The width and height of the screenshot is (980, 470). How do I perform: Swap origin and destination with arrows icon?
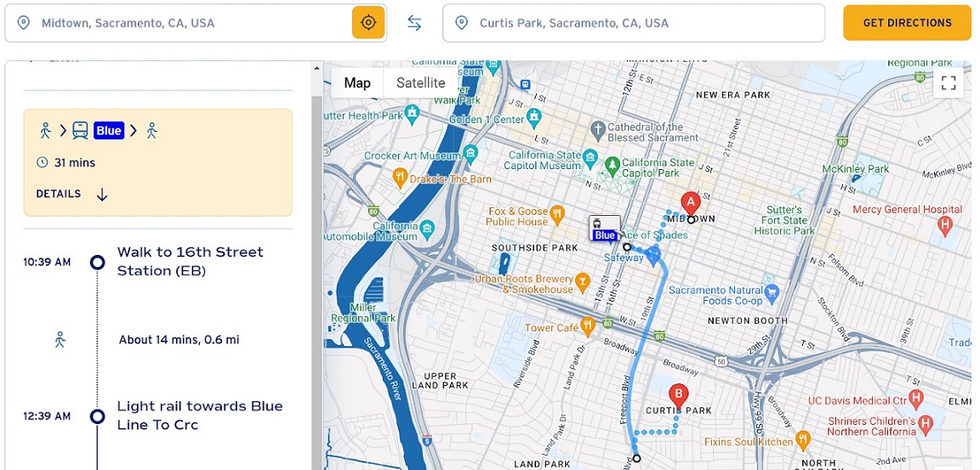pos(414,23)
